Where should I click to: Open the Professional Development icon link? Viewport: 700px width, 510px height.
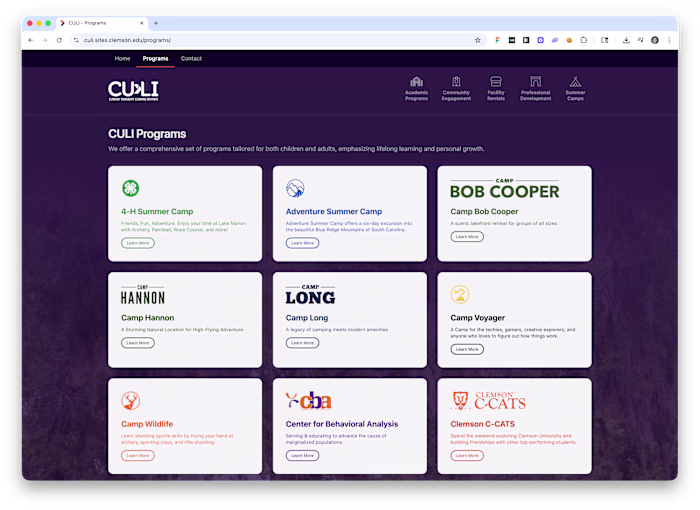click(x=535, y=88)
